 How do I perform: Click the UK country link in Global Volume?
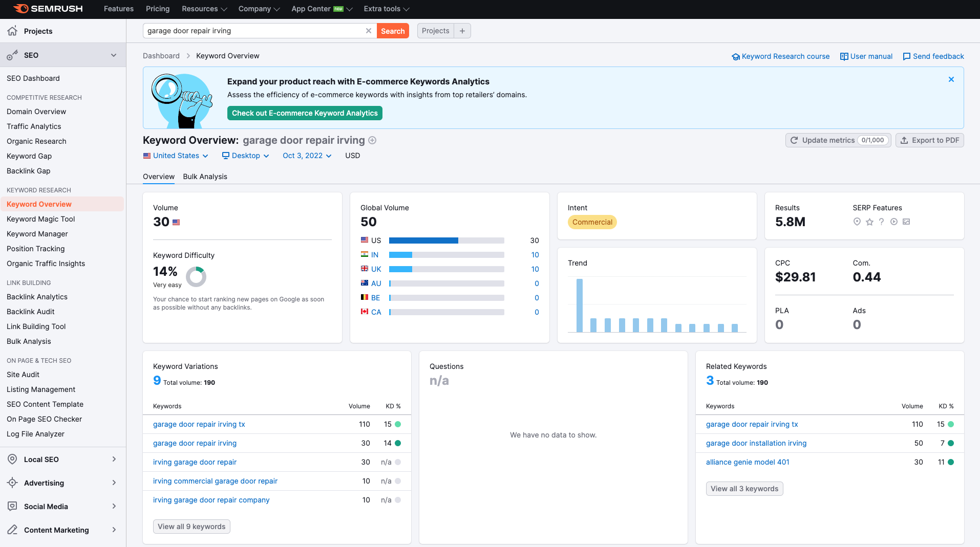click(376, 269)
